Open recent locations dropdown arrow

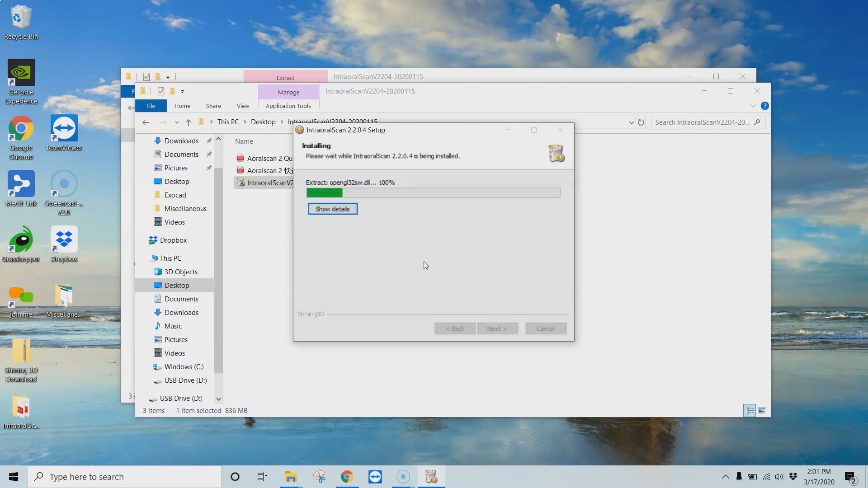point(177,122)
